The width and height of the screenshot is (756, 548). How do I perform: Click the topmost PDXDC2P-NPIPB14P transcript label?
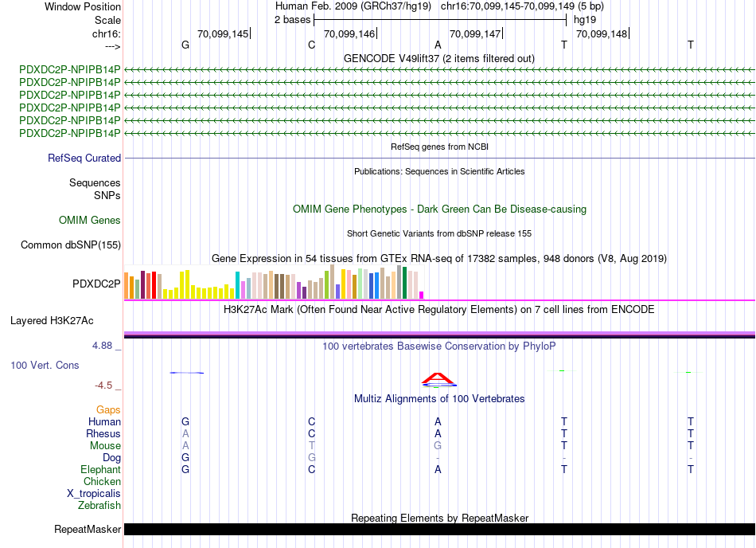point(70,70)
